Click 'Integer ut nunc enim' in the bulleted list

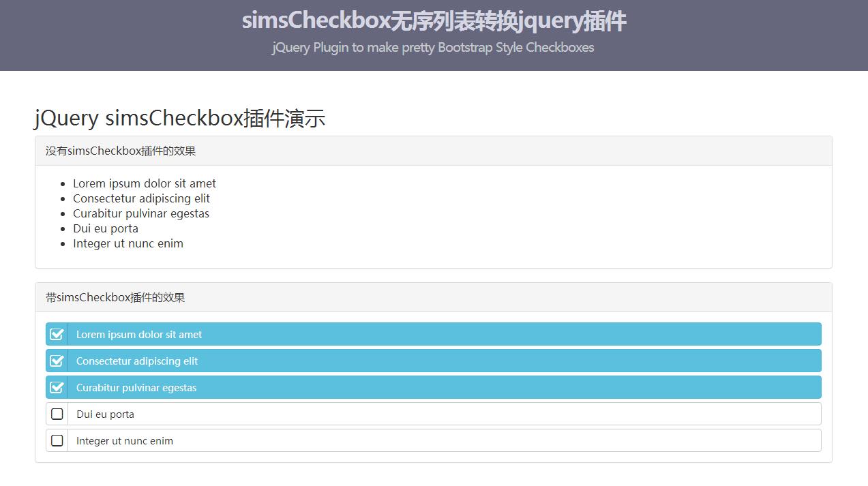[x=128, y=243]
